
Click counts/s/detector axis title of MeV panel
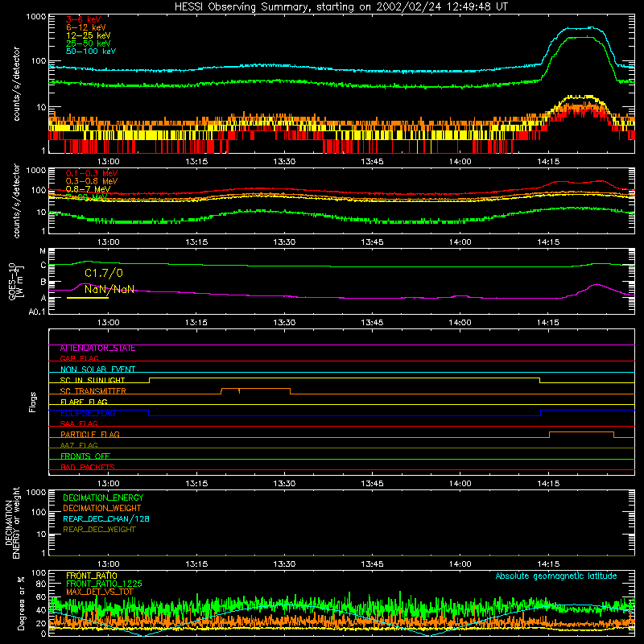click(x=17, y=200)
